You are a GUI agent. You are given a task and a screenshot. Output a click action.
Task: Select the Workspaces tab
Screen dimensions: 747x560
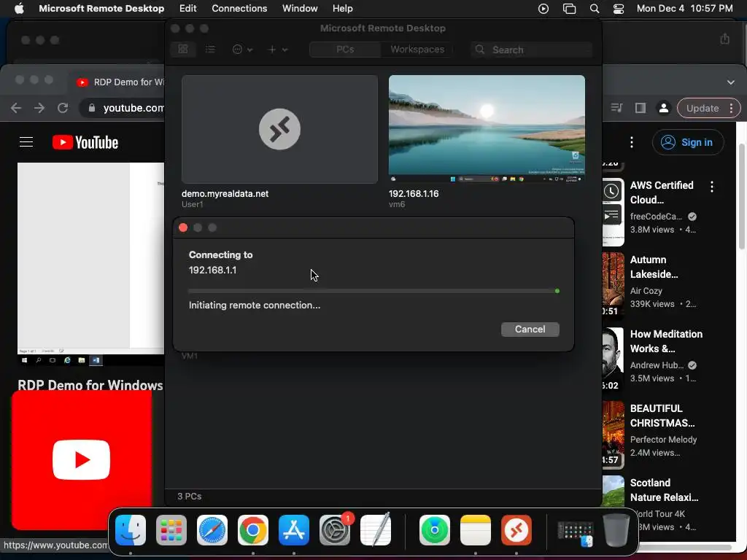(417, 50)
